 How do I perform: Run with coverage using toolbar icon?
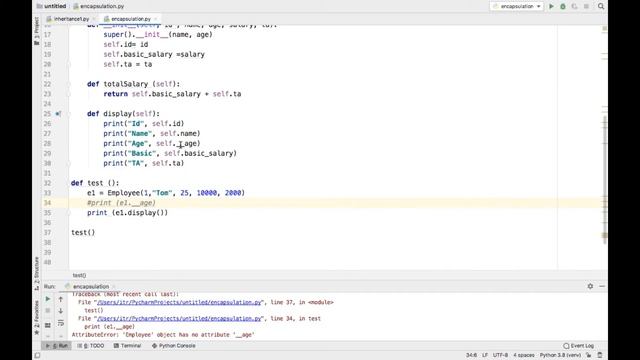[x=574, y=6]
